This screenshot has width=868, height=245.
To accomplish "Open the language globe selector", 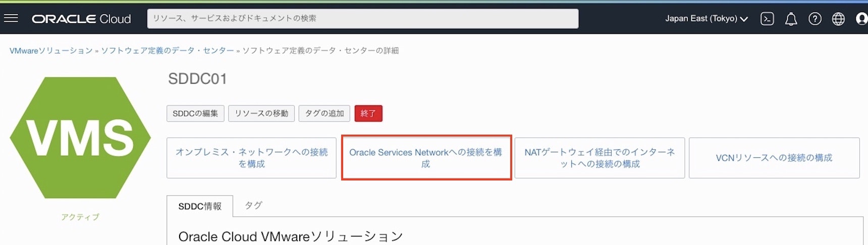I will [x=838, y=19].
